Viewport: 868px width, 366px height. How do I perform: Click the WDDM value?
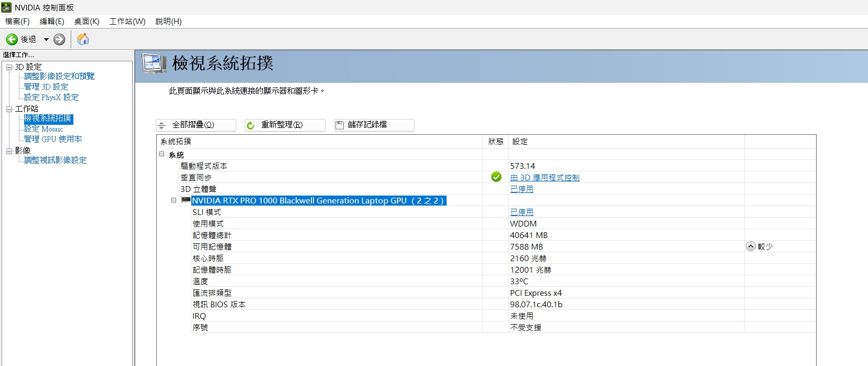coord(523,224)
